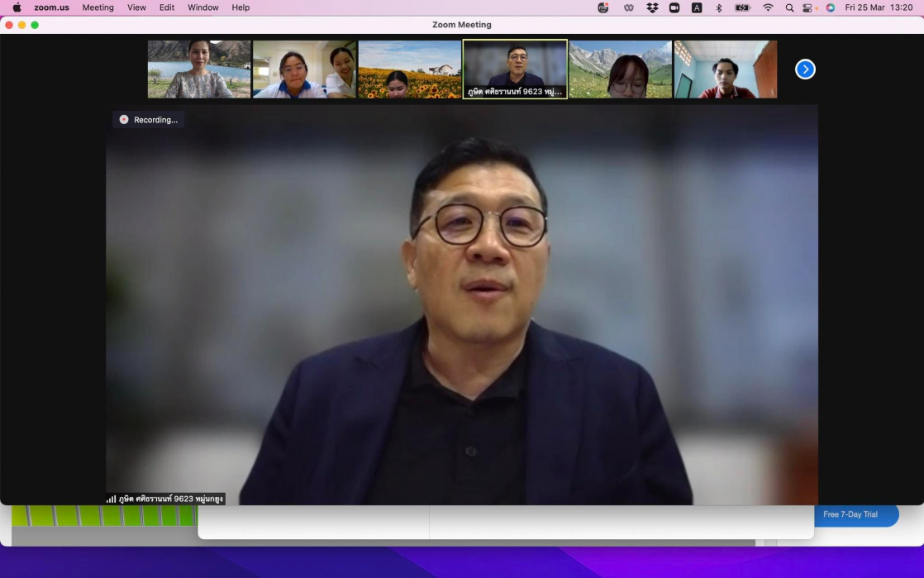The image size is (924, 578).
Task: Open the Zoom camera status icon in menu bar
Action: pyautogui.click(x=674, y=7)
